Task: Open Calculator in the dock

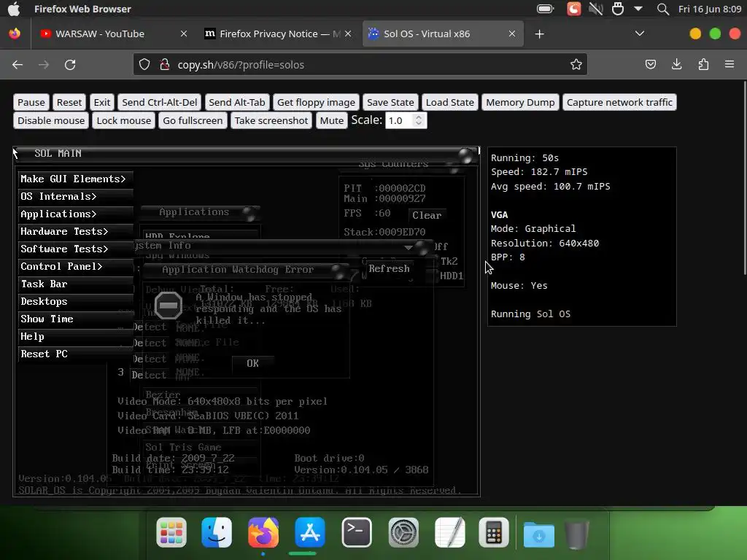Action: [494, 532]
